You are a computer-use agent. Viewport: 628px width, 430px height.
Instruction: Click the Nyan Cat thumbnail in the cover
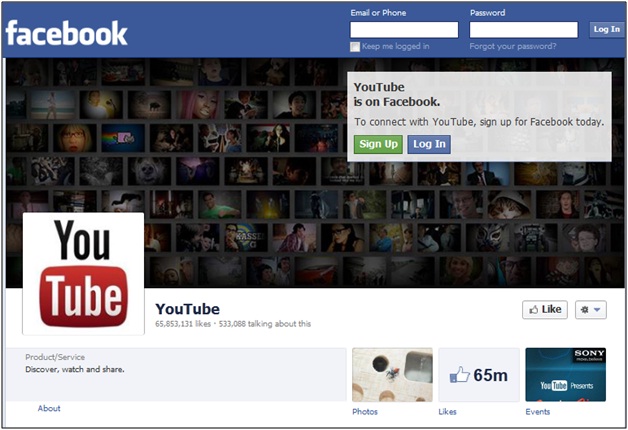(x=123, y=138)
